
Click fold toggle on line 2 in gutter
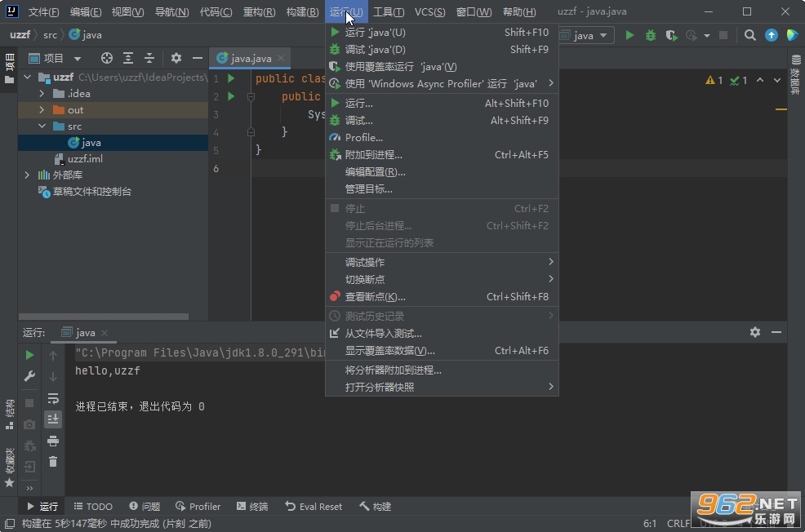pyautogui.click(x=251, y=96)
